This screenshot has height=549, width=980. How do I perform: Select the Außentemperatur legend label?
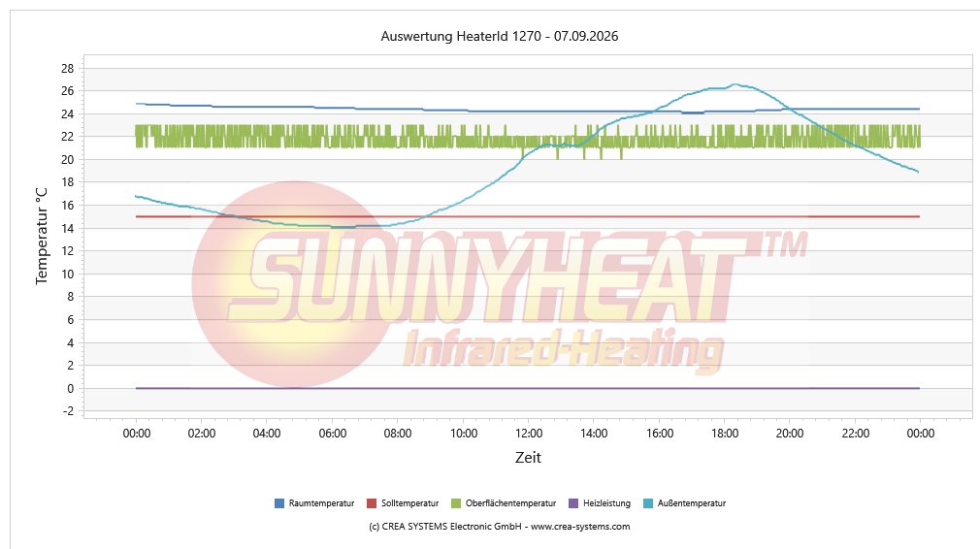click(692, 503)
